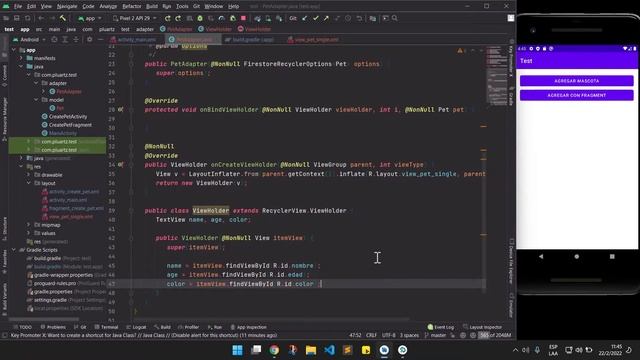Open the Terminal tool window
Viewport: 640px width, 360px height.
coord(107,327)
